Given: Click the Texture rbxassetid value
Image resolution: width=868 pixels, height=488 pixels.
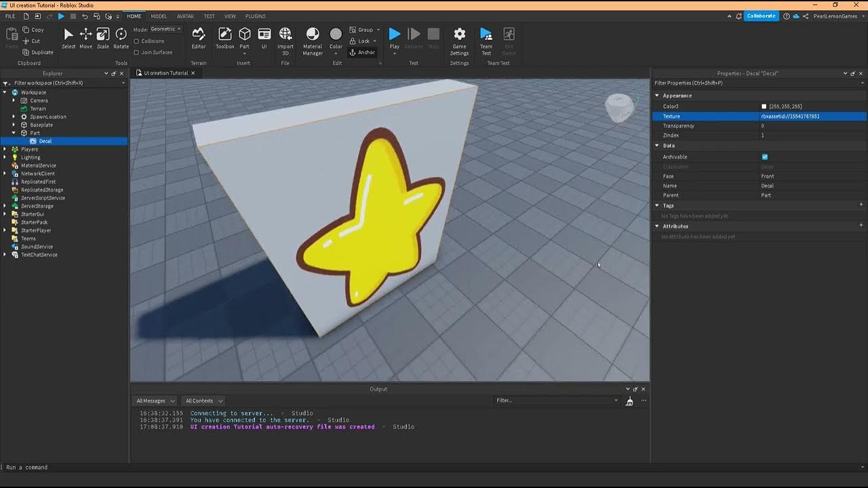Looking at the screenshot, I should coord(790,117).
